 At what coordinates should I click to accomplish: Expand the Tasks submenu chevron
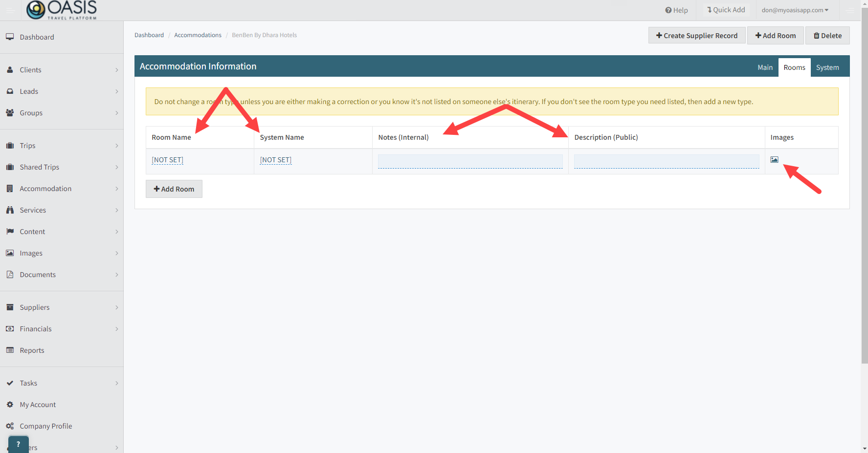117,383
